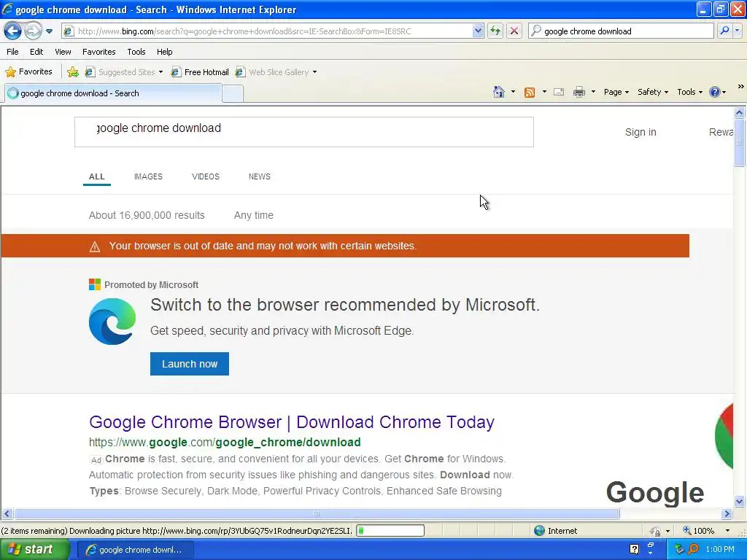Image resolution: width=747 pixels, height=560 pixels.
Task: Click the Back navigation button
Action: point(12,31)
